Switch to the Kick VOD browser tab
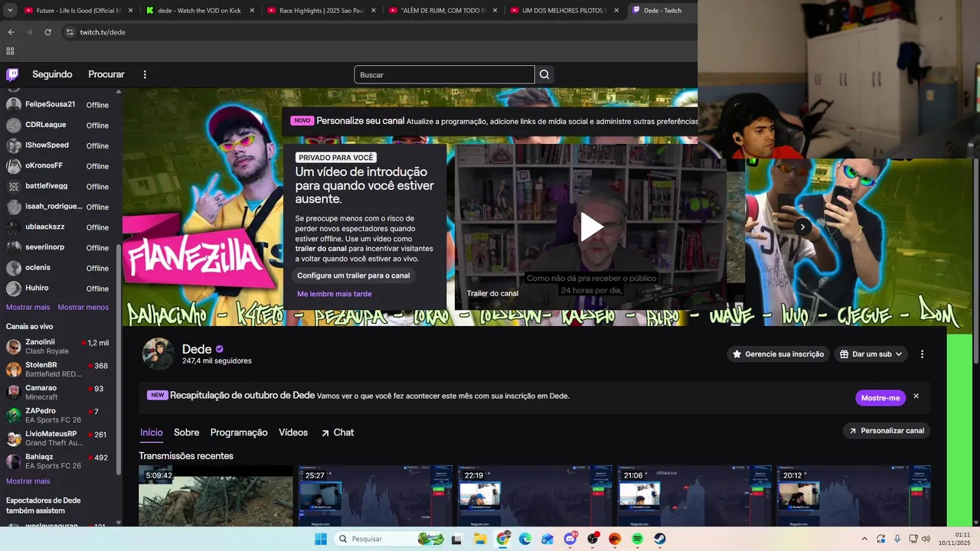 click(199, 11)
